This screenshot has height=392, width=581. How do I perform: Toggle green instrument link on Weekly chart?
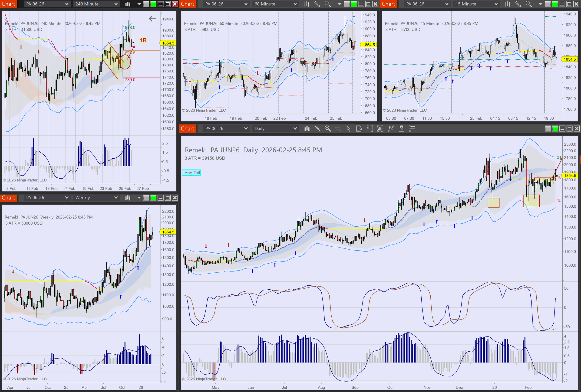pos(153,198)
